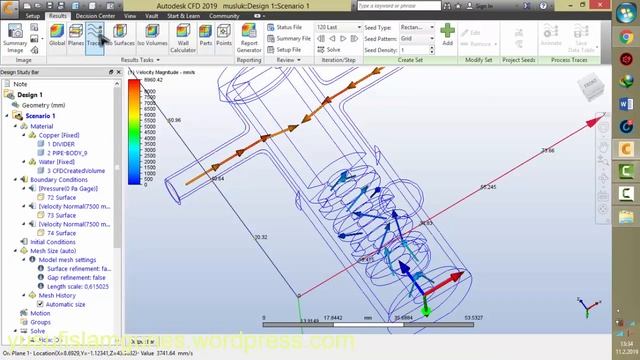Open the Summary Image tool
The height and width of the screenshot is (360, 640).
[15, 38]
